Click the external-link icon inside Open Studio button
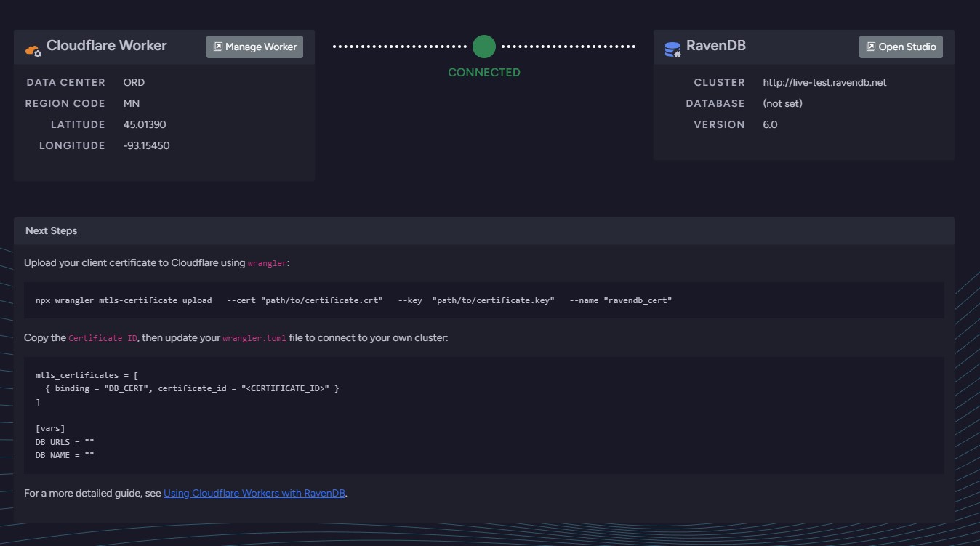980x546 pixels. point(870,47)
